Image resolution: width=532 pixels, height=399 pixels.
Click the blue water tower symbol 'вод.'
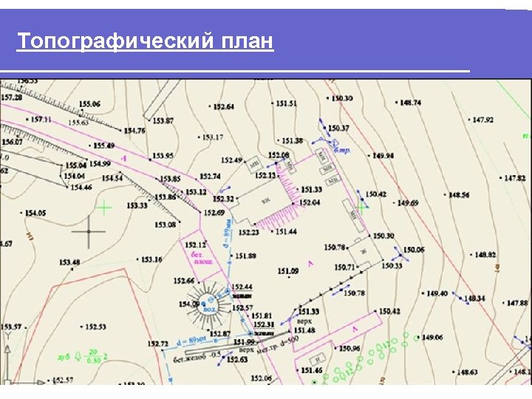coord(207,305)
